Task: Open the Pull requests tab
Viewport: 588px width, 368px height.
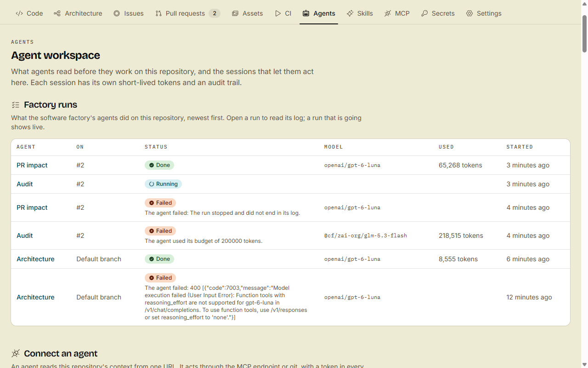Action: pyautogui.click(x=187, y=13)
